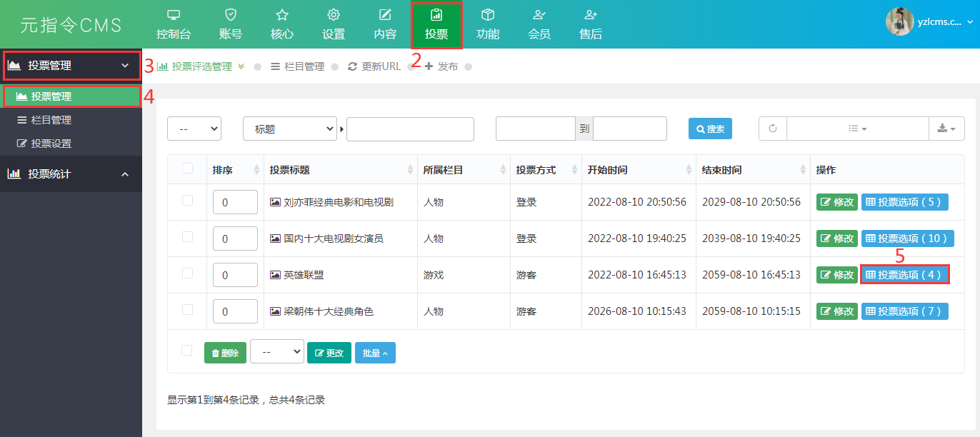Select 投票管理 sub-item in sidebar
Viewport: 980px width, 437px height.
71,96
